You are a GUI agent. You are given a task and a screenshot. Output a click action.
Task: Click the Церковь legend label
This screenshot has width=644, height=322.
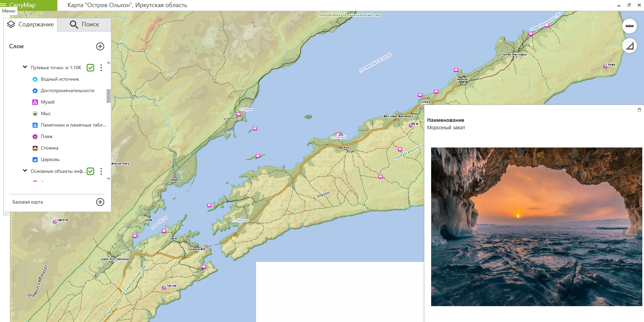[x=50, y=160]
